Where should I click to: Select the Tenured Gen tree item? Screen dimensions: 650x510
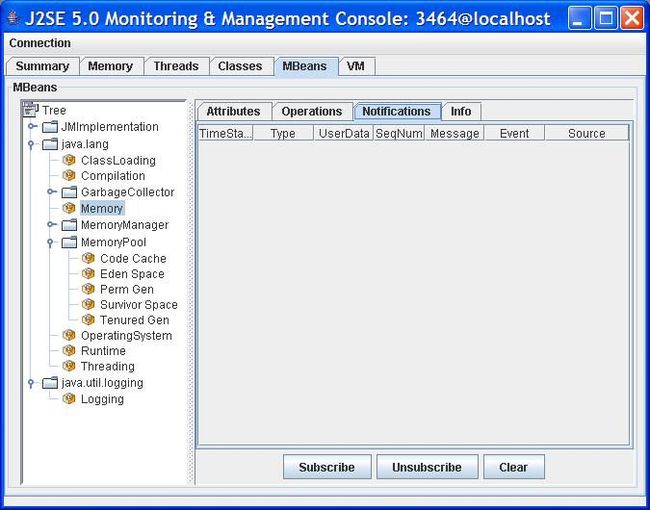[x=135, y=320]
